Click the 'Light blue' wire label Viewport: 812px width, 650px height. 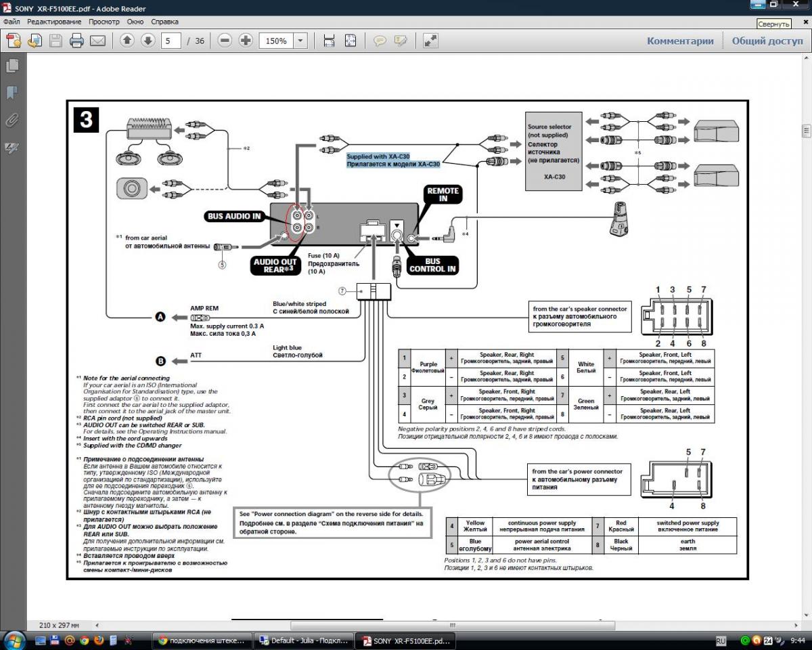[288, 347]
